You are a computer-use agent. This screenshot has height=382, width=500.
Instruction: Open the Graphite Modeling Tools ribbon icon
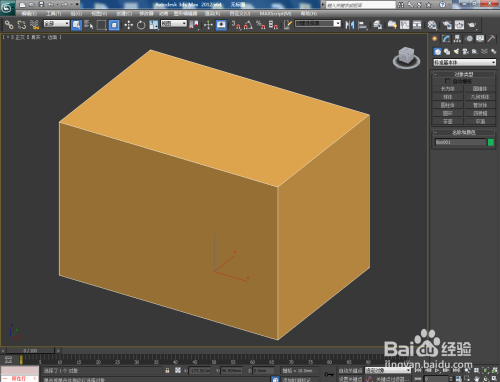tap(392, 25)
